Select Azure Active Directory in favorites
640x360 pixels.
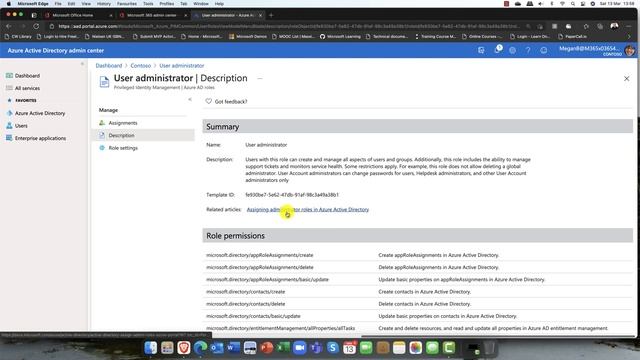point(36,113)
